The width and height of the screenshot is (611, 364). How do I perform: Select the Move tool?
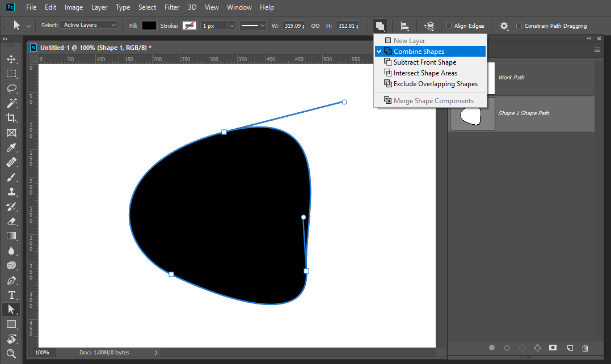pos(11,59)
